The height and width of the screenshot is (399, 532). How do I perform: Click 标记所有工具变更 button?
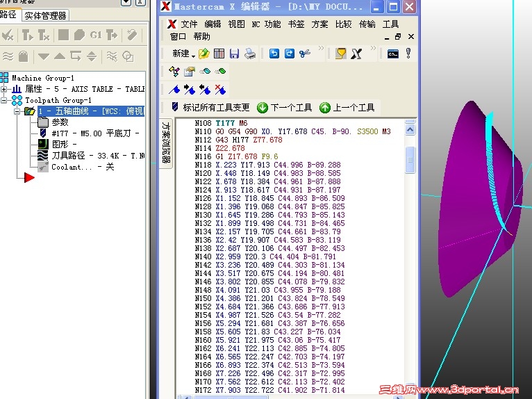(210, 108)
